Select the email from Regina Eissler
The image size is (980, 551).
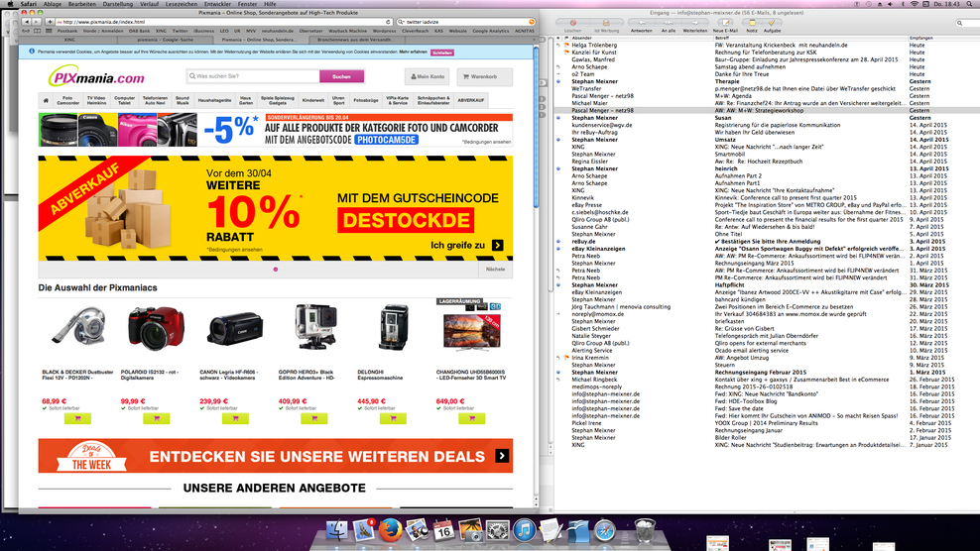(x=589, y=162)
